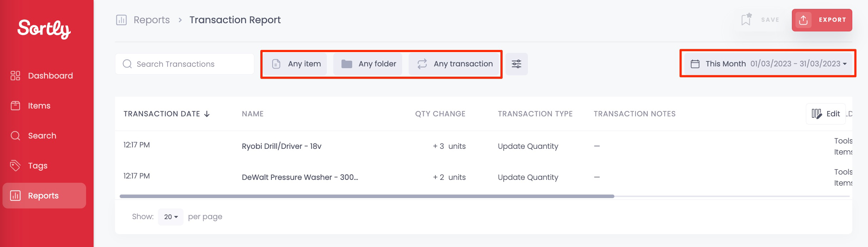Screen dimensions: 868x247
Task: Expand the This Month date range dropdown
Action: pos(768,64)
